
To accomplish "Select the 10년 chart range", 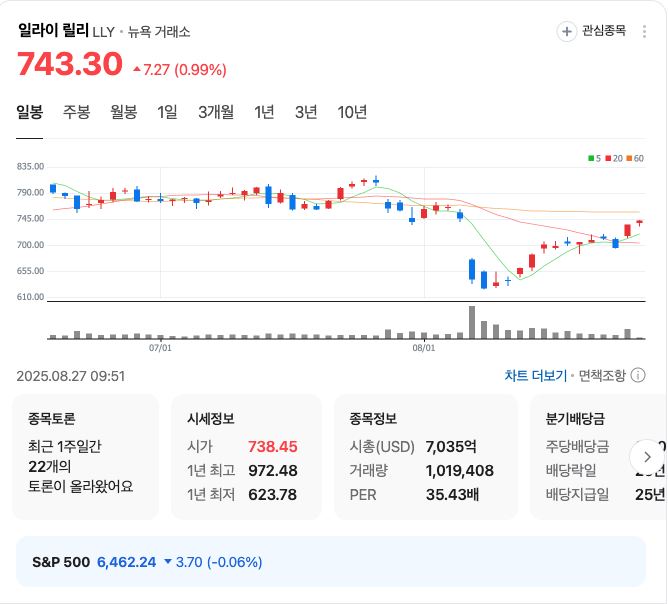I will click(352, 112).
